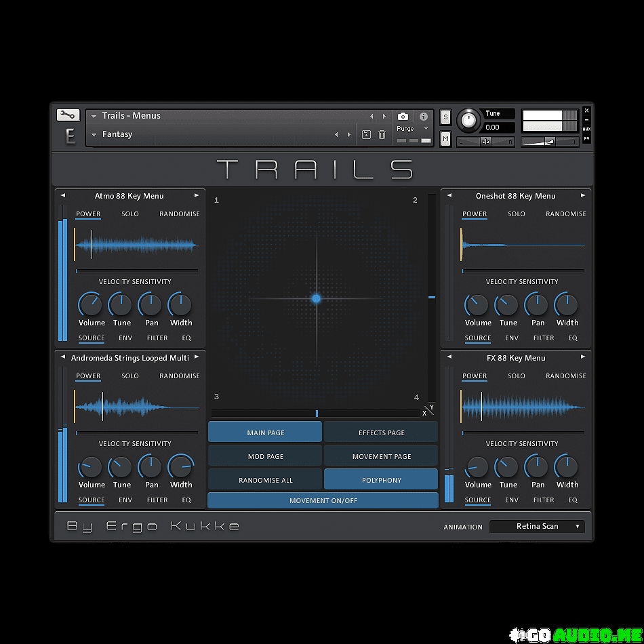Image resolution: width=644 pixels, height=644 pixels.
Task: Save the Fantasy snapshot
Action: (366, 134)
